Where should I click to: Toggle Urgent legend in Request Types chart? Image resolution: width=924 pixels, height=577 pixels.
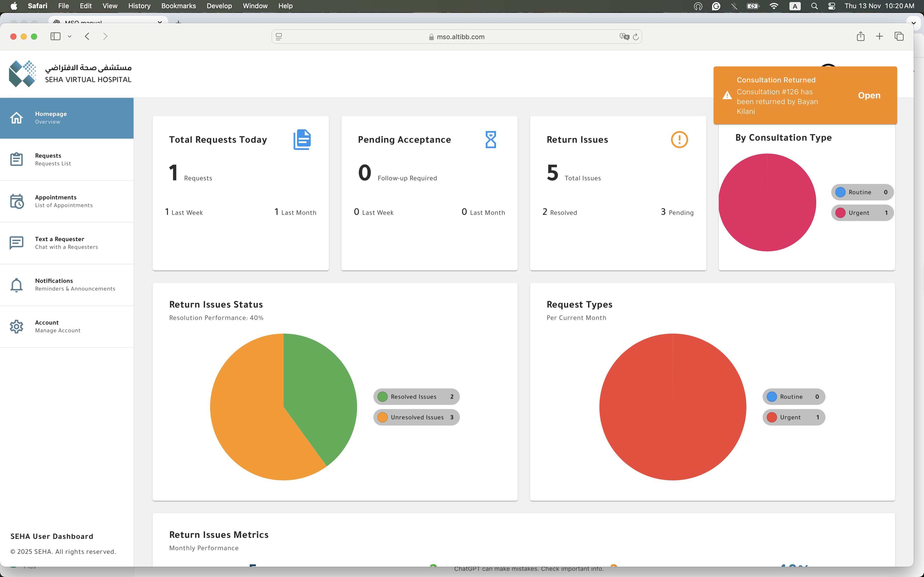pos(794,417)
